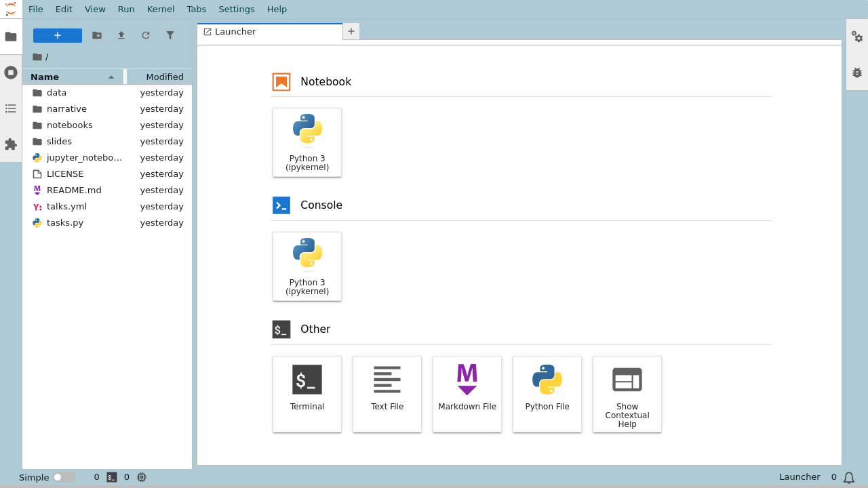Launch a Python 3 notebook from the Launcher
Screen dimensions: 868x488
click(307, 142)
